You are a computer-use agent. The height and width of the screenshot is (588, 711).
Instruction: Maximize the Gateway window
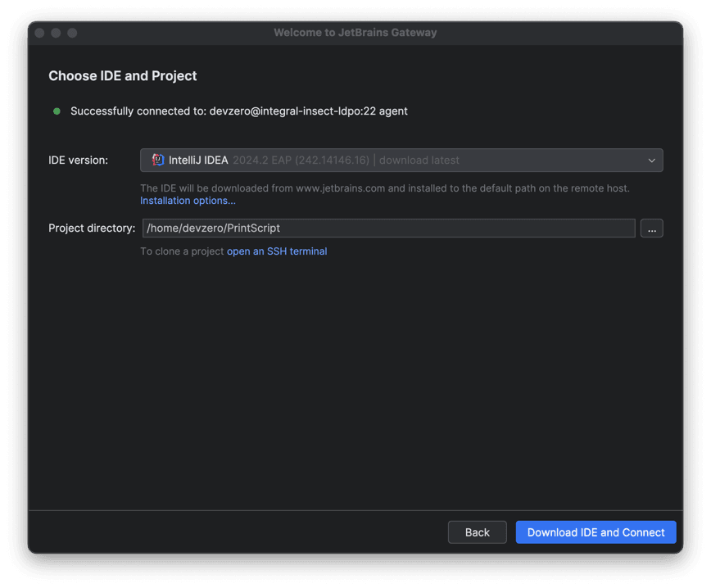point(72,33)
